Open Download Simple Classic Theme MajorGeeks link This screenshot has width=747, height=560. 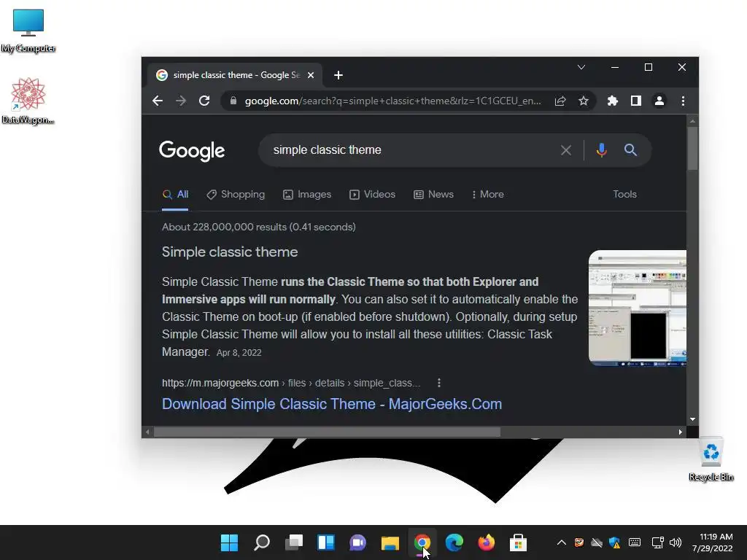click(x=332, y=404)
